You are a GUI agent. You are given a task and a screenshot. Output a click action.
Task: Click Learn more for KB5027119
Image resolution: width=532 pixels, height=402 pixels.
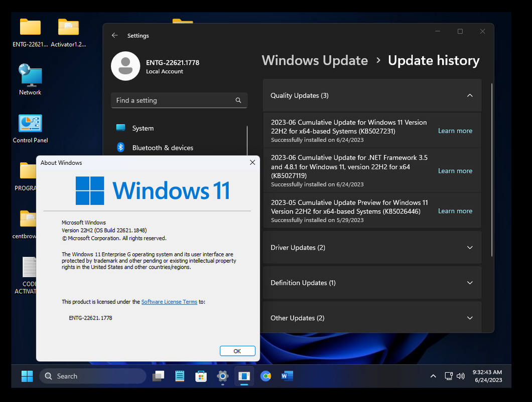click(455, 171)
